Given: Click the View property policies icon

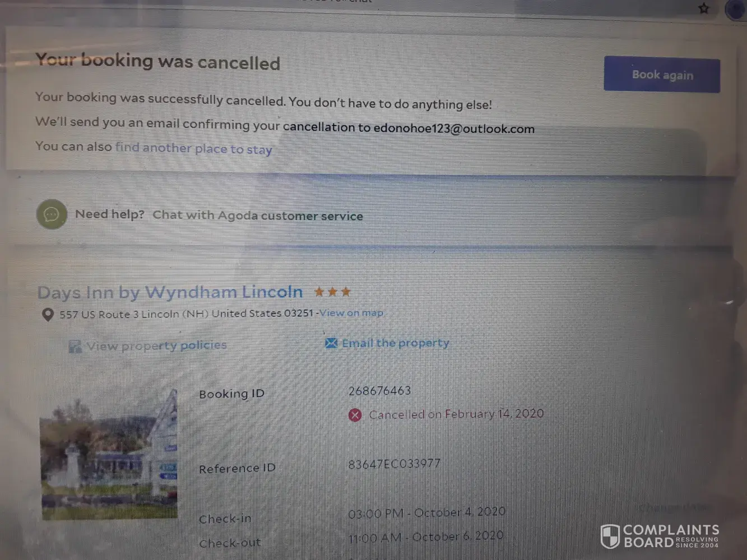Looking at the screenshot, I should (x=75, y=347).
